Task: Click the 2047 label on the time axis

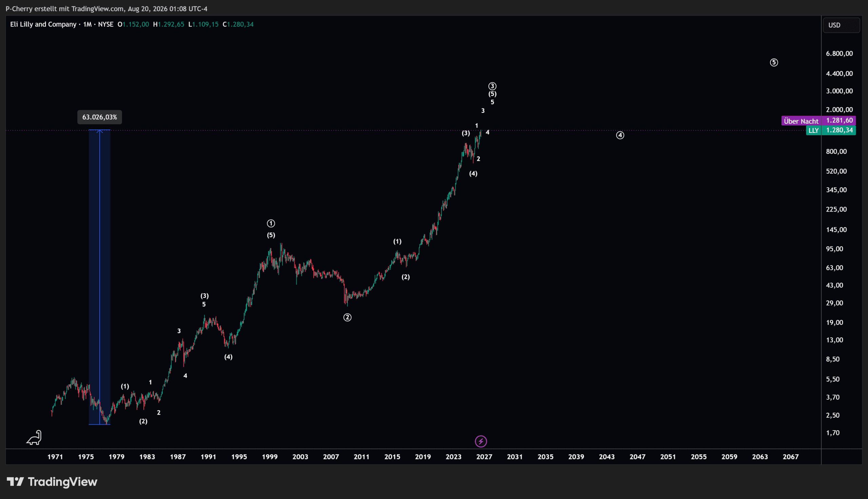Action: click(637, 457)
